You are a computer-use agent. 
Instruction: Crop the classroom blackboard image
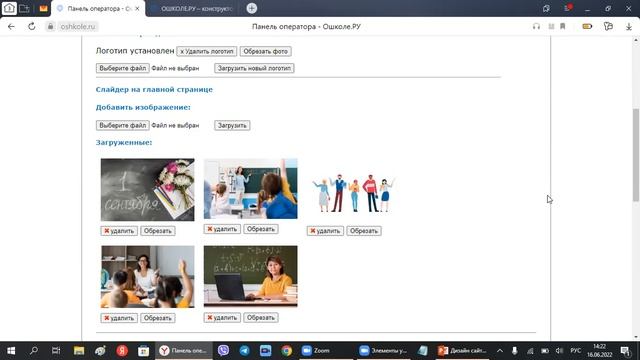[261, 229]
